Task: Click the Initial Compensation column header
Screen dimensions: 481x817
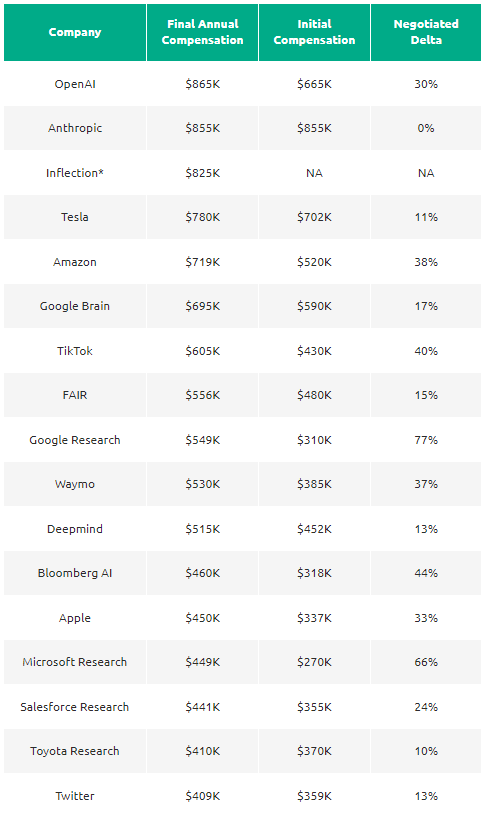Action: click(314, 32)
